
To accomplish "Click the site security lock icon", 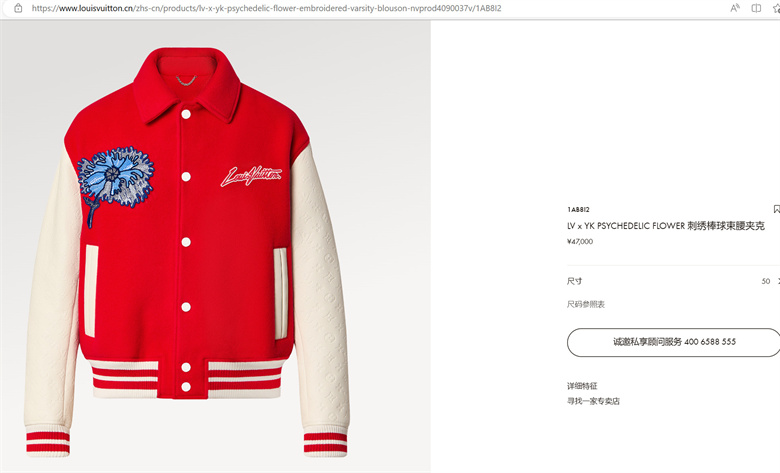I will pos(18,8).
